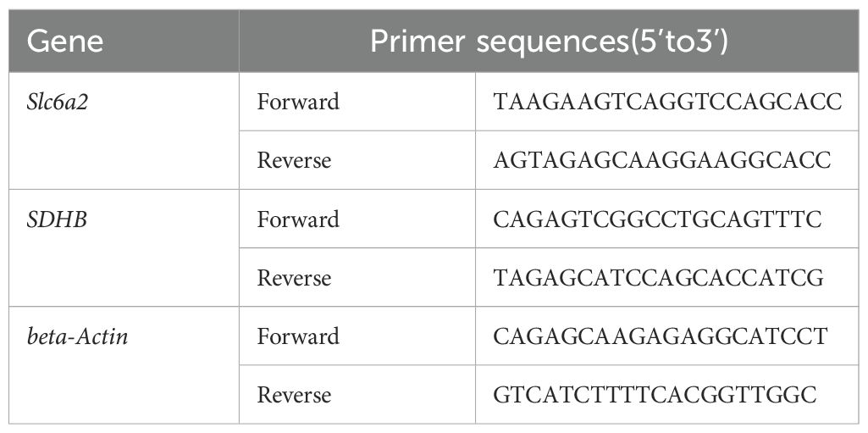Click the Forward label for Slc6a2
Screen dimensions: 868x433
(x=297, y=102)
